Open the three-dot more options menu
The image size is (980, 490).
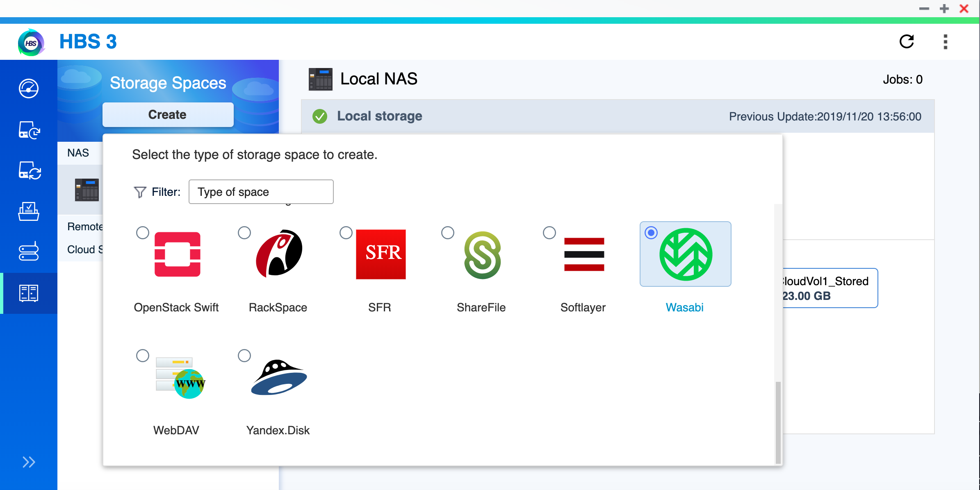(x=946, y=42)
